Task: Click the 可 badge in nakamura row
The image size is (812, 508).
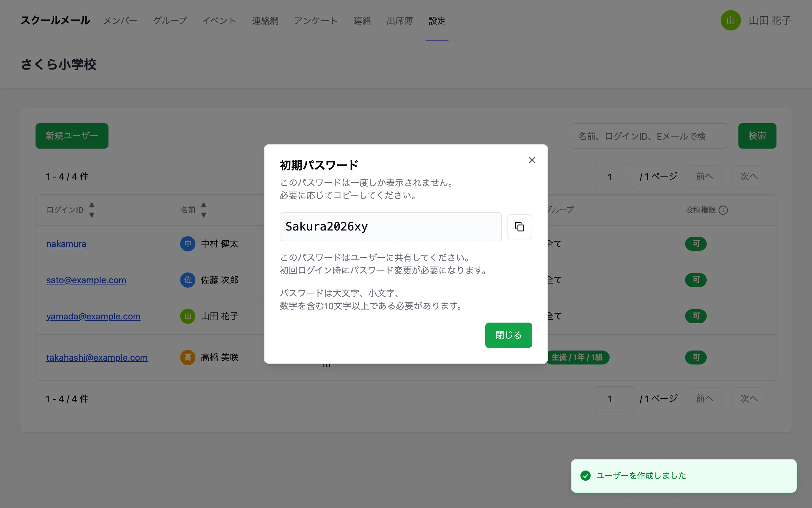Action: click(696, 244)
